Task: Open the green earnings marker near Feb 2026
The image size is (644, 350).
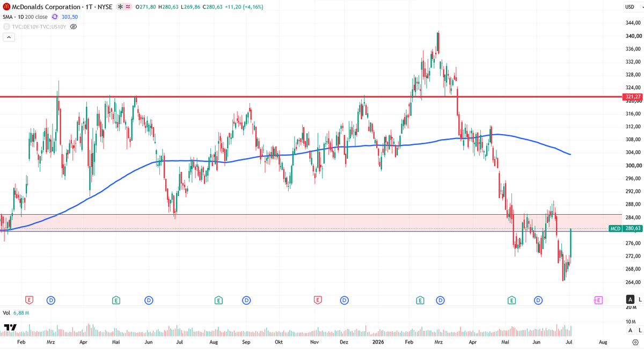Action: point(420,300)
